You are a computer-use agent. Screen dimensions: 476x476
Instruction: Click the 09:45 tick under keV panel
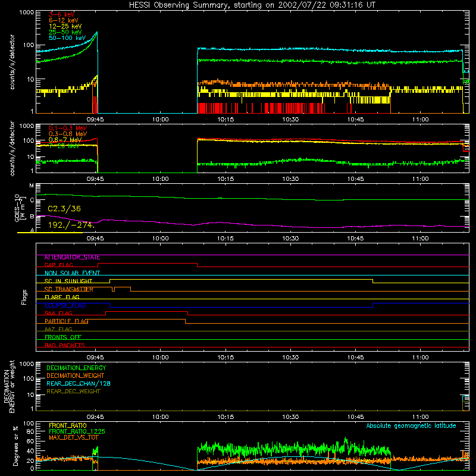pos(95,120)
